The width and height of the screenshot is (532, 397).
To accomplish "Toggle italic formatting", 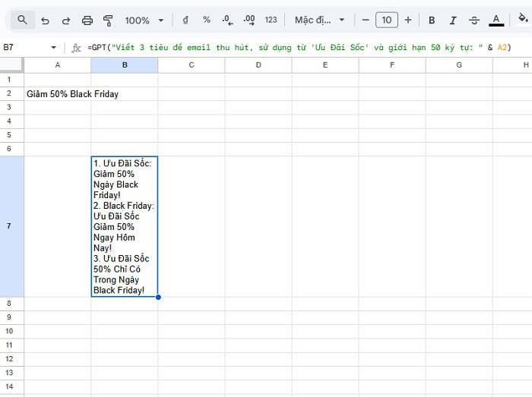I will tap(453, 20).
